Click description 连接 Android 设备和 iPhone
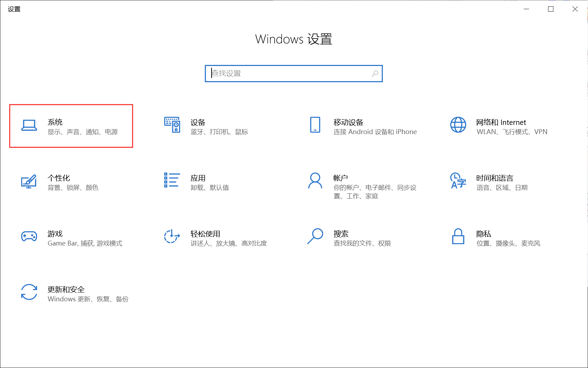Image resolution: width=588 pixels, height=368 pixels. point(375,132)
